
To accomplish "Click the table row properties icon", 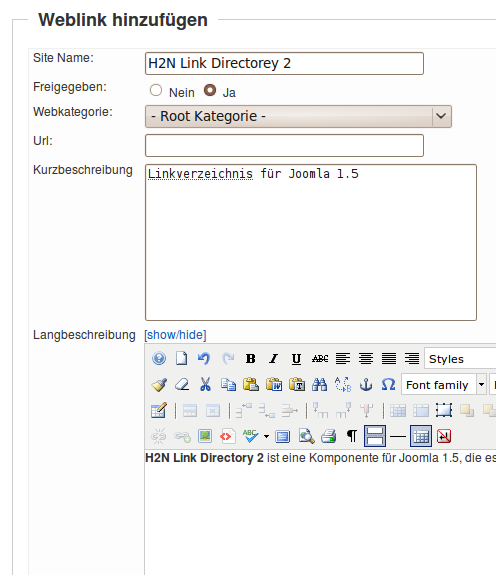I will [x=190, y=411].
